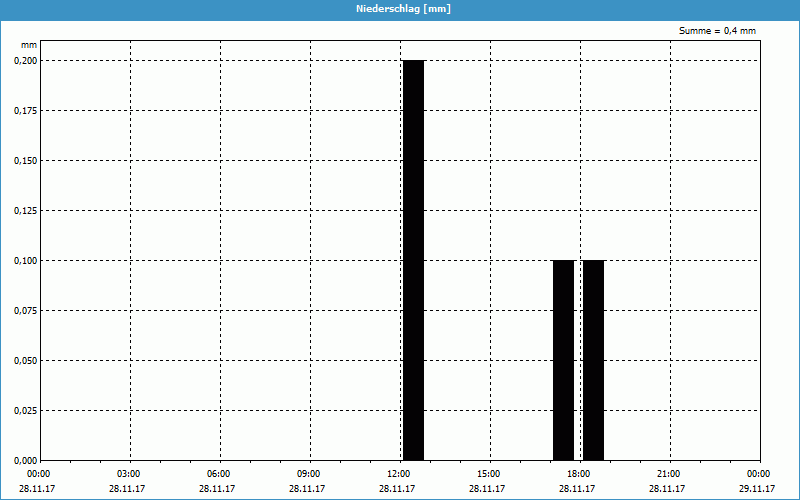Click the 21:00 time axis label
The width and height of the screenshot is (800, 500).
[x=668, y=474]
